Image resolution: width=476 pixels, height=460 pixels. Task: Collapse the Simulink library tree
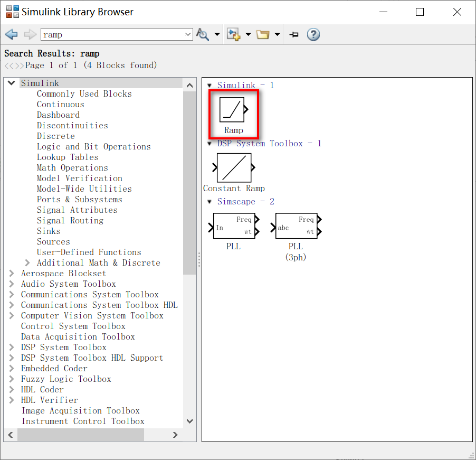click(x=11, y=83)
